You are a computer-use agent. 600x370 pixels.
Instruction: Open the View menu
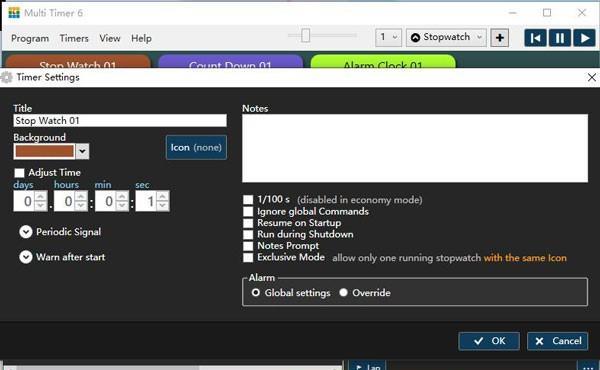[110, 38]
